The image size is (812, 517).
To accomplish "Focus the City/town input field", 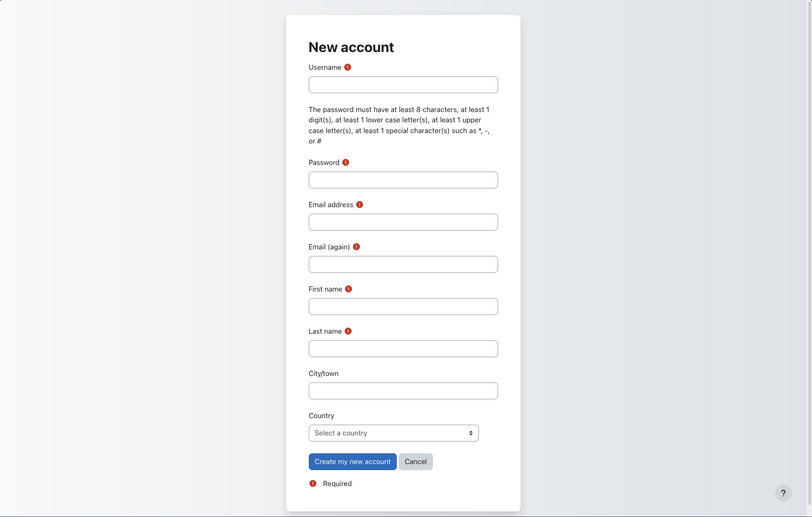I will coord(403,391).
